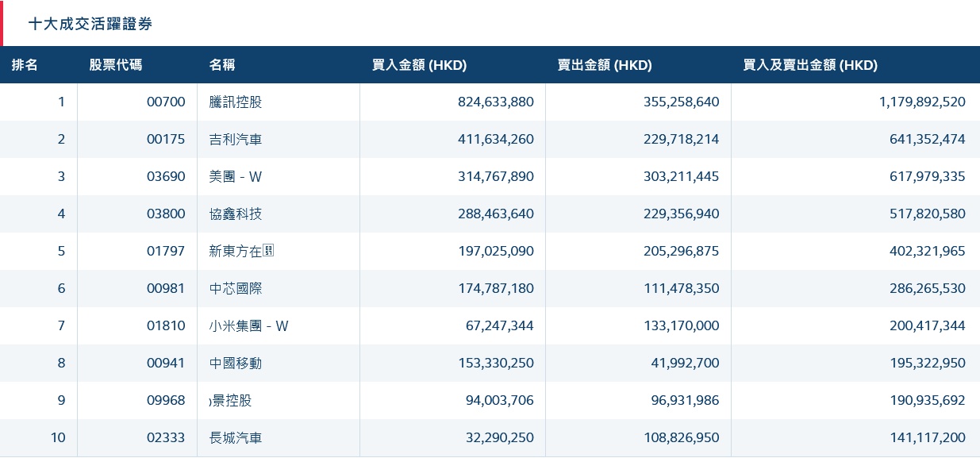Click the 十大成交活躍證券 section title
The image size is (980, 458).
pyautogui.click(x=90, y=24)
